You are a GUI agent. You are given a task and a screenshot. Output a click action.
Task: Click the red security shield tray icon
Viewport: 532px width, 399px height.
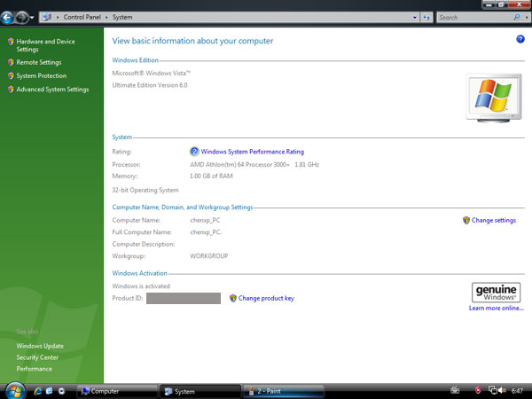[478, 390]
